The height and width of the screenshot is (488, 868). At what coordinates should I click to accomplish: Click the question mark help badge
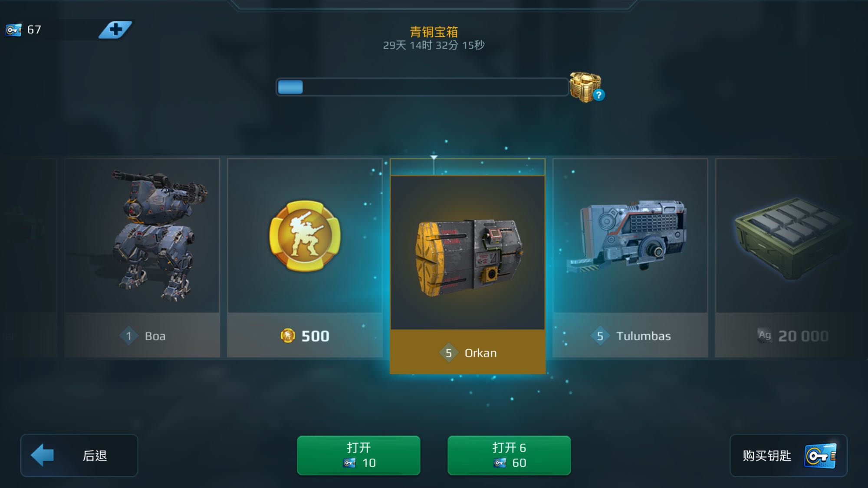599,95
